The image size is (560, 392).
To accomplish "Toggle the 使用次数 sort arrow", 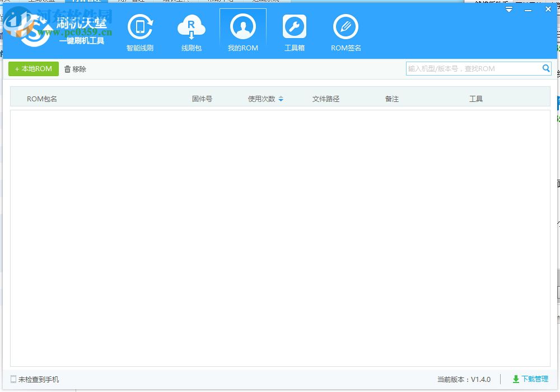I will coord(281,99).
